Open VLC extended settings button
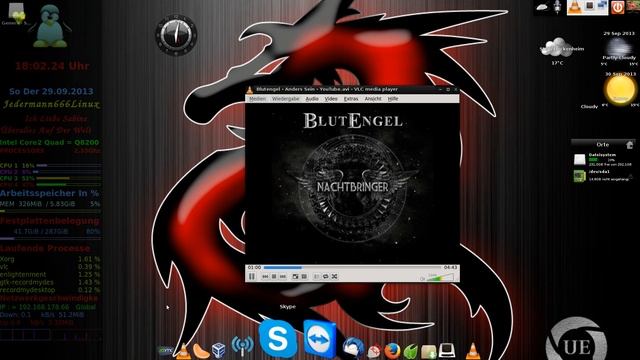640x360 pixels. click(x=304, y=276)
